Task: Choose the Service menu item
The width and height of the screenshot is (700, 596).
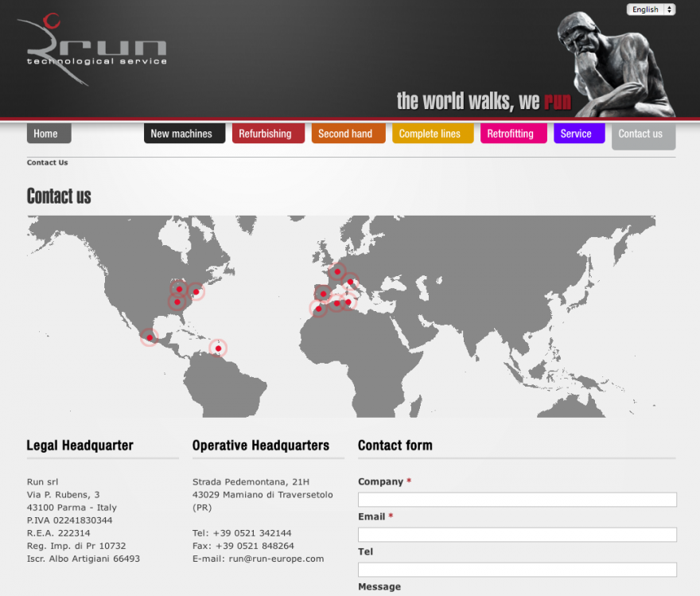Action: (x=579, y=134)
